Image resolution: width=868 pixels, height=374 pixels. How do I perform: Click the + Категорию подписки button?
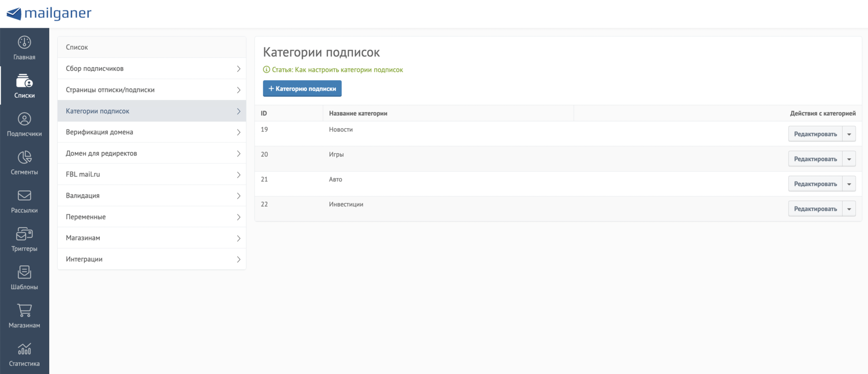[302, 88]
